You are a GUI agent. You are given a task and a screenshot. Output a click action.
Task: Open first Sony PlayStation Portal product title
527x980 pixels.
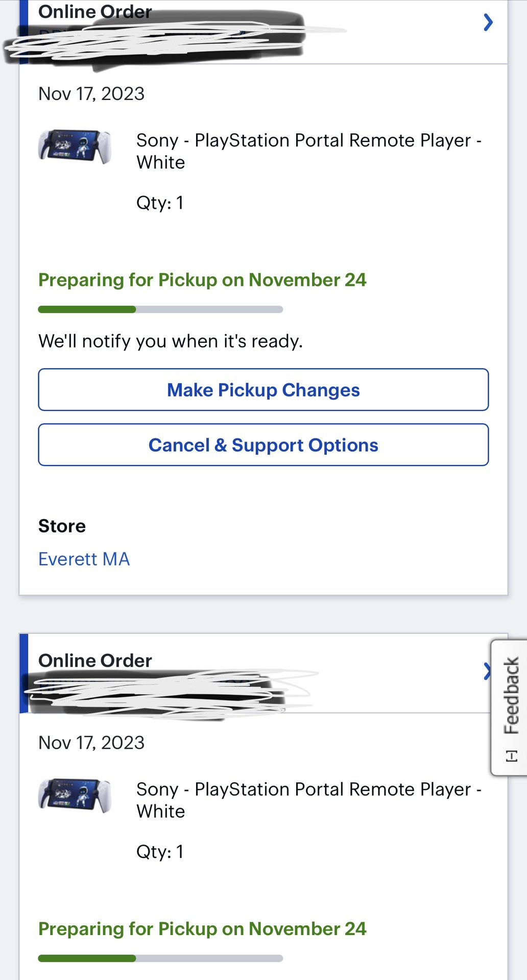[308, 151]
